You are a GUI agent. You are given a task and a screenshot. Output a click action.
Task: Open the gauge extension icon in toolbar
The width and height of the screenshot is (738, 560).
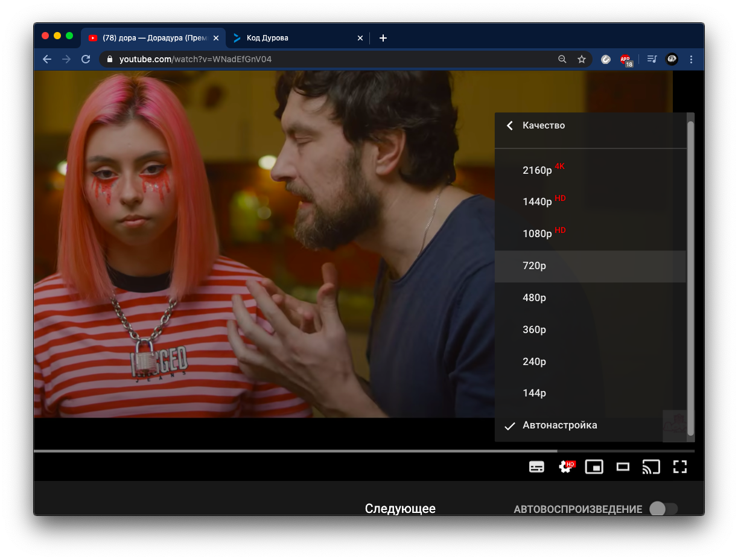pos(606,59)
